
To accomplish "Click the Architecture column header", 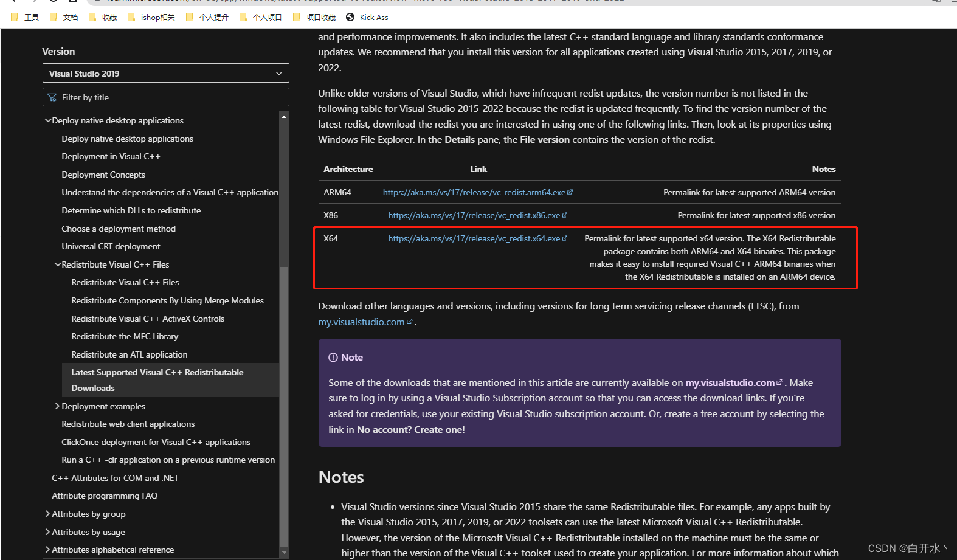I will [348, 169].
